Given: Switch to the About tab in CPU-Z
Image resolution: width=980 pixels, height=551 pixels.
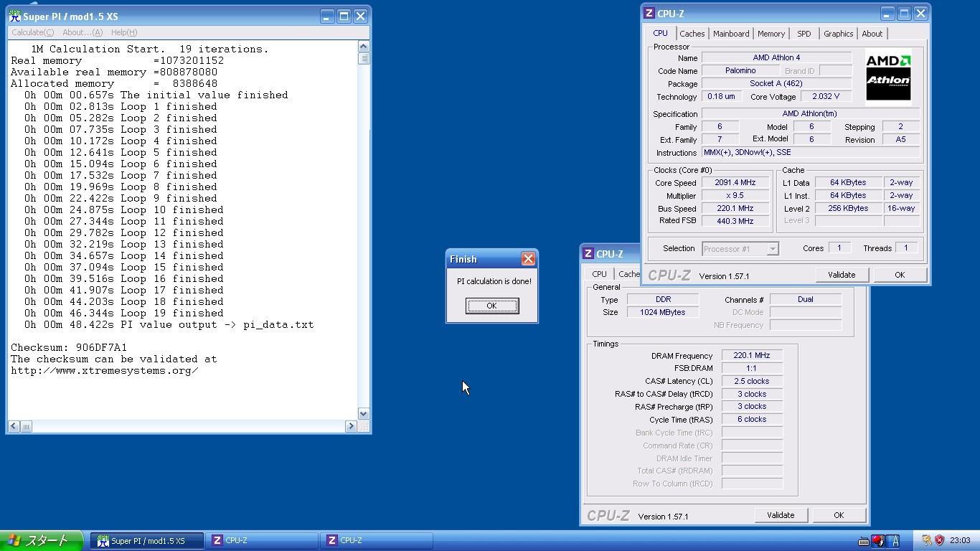Looking at the screenshot, I should point(872,34).
